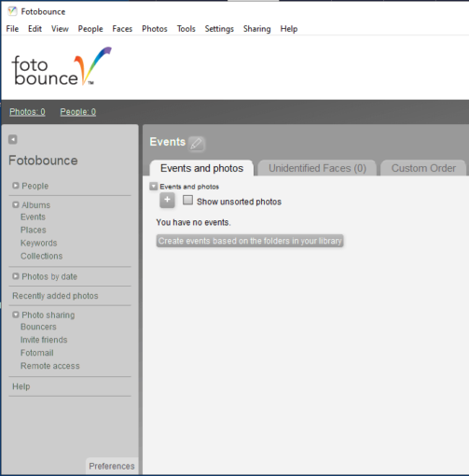Select Photo sharing in the sidebar

[48, 315]
